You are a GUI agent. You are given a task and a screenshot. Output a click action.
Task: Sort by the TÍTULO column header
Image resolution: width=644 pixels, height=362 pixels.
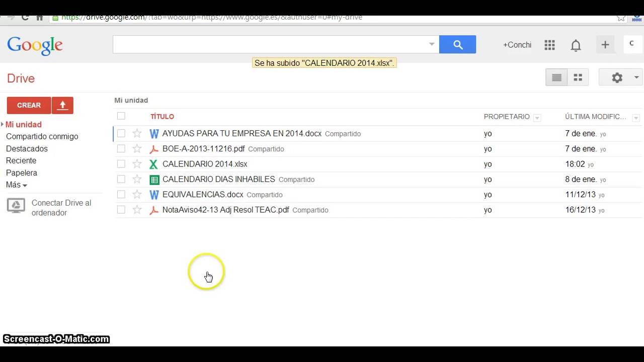coord(162,116)
